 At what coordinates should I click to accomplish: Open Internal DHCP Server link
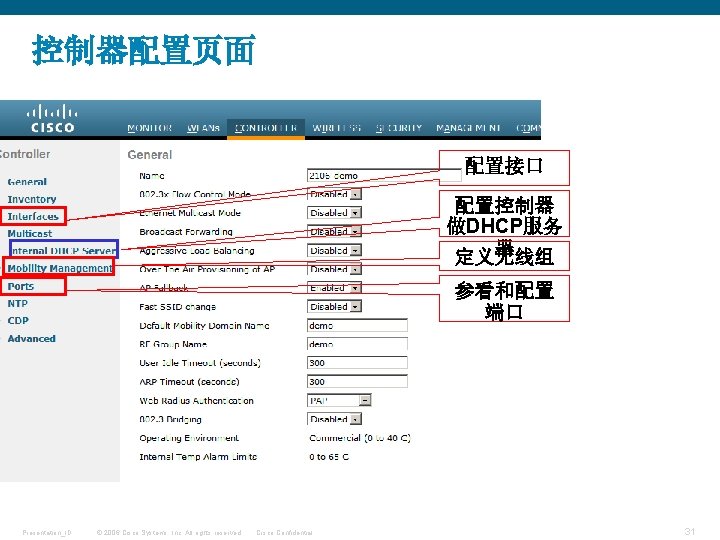coord(63,251)
